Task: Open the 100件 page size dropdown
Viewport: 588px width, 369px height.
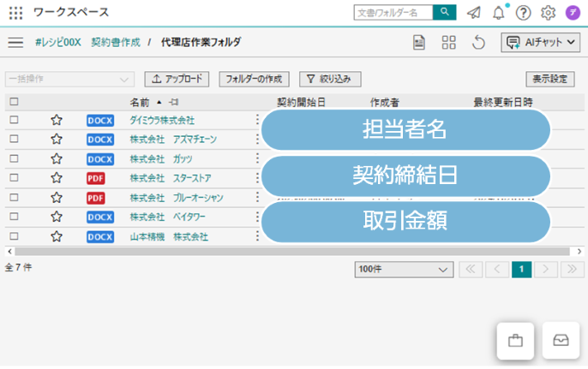Action: [x=404, y=270]
